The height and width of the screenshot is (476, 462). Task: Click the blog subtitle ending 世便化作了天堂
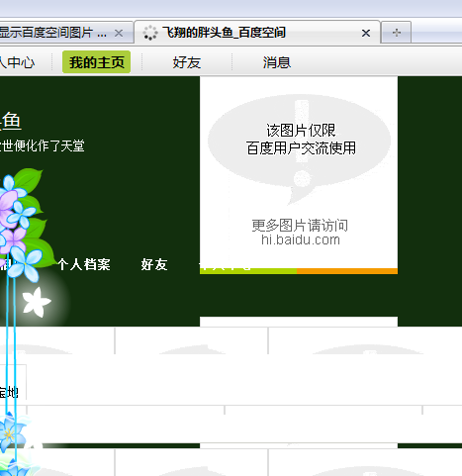click(43, 145)
